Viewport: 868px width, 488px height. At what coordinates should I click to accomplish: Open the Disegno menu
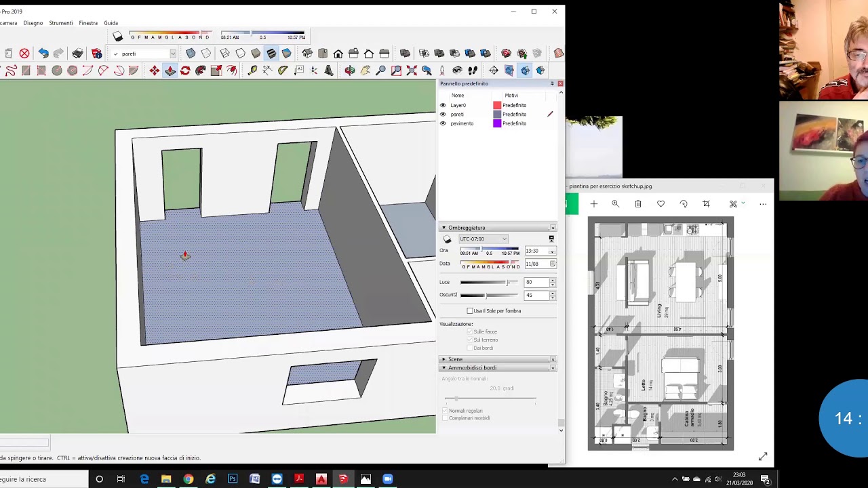pos(33,23)
